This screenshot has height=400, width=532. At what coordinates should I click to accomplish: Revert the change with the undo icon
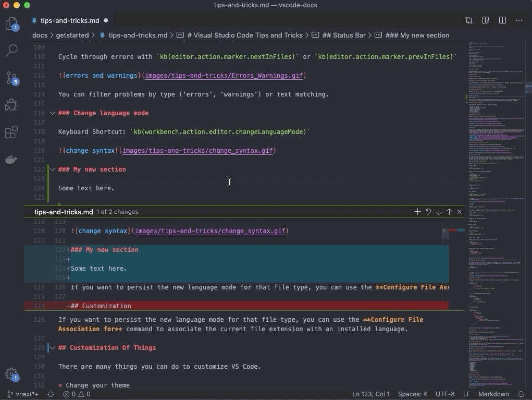428,212
